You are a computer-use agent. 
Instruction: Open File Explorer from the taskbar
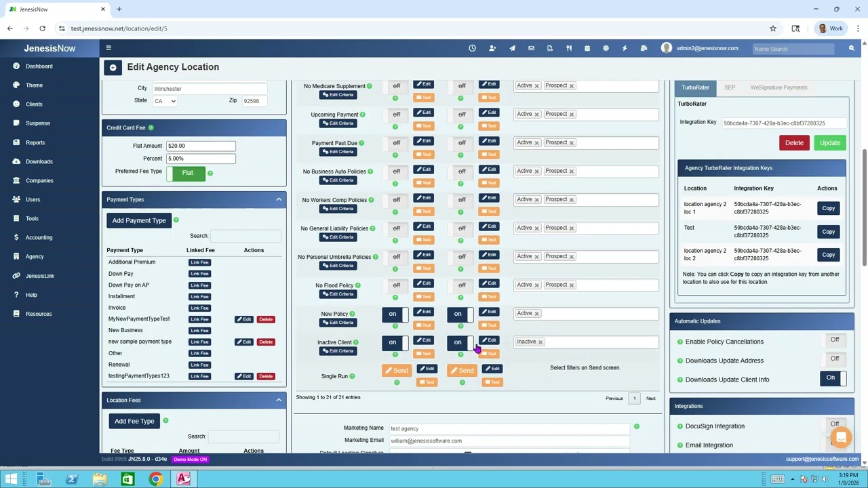(x=100, y=479)
